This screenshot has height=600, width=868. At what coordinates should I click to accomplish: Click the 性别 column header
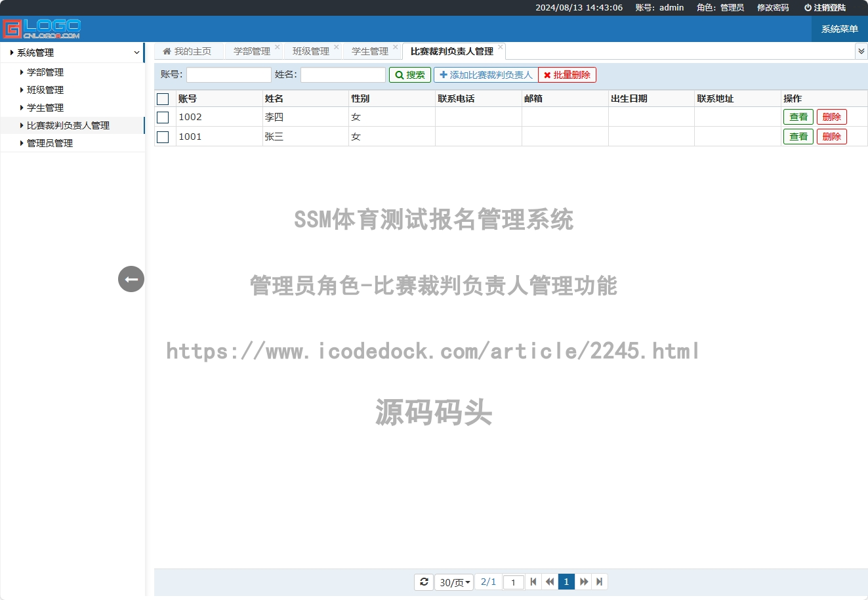(x=392, y=98)
